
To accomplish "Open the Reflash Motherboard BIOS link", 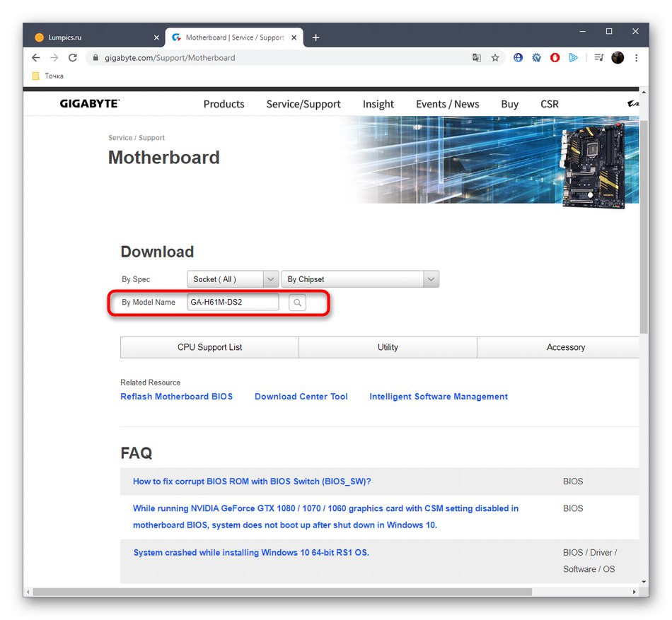I will click(x=177, y=397).
